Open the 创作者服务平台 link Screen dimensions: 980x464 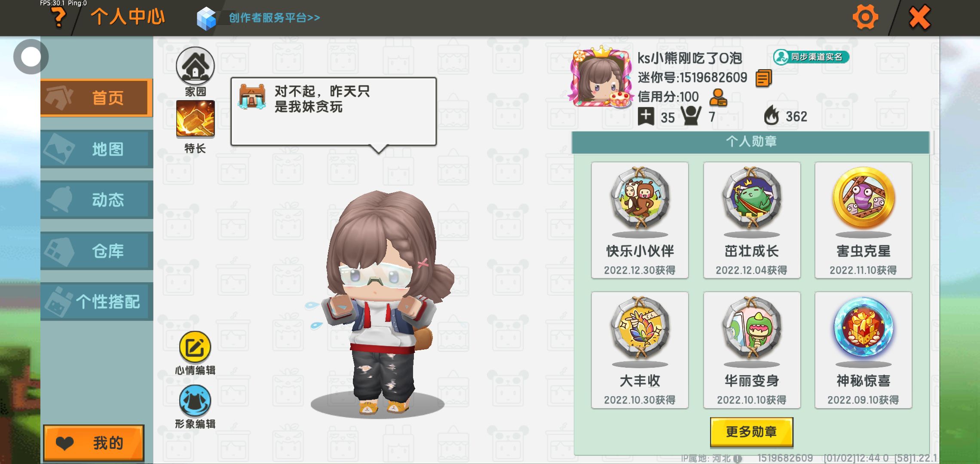tap(274, 18)
